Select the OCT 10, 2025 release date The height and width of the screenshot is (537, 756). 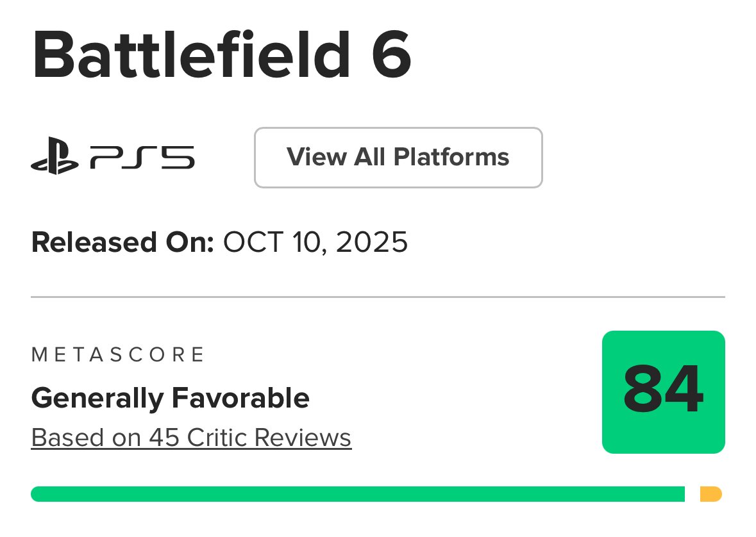315,243
